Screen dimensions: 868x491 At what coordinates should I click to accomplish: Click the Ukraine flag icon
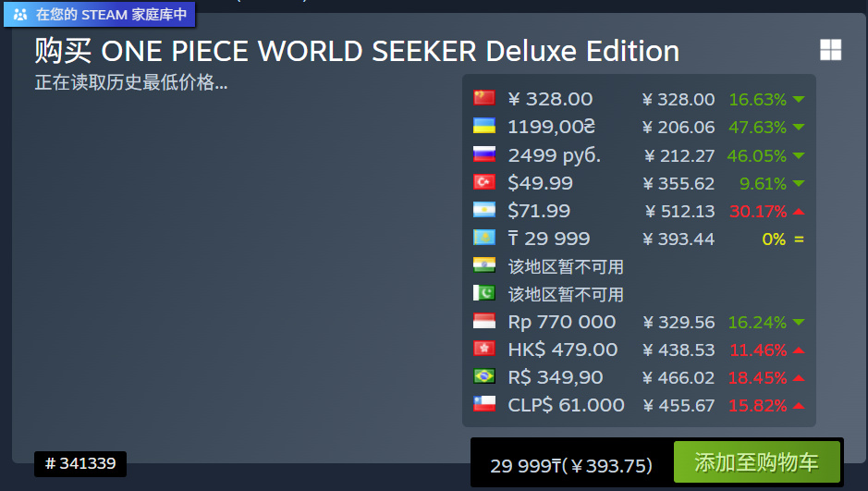(483, 126)
